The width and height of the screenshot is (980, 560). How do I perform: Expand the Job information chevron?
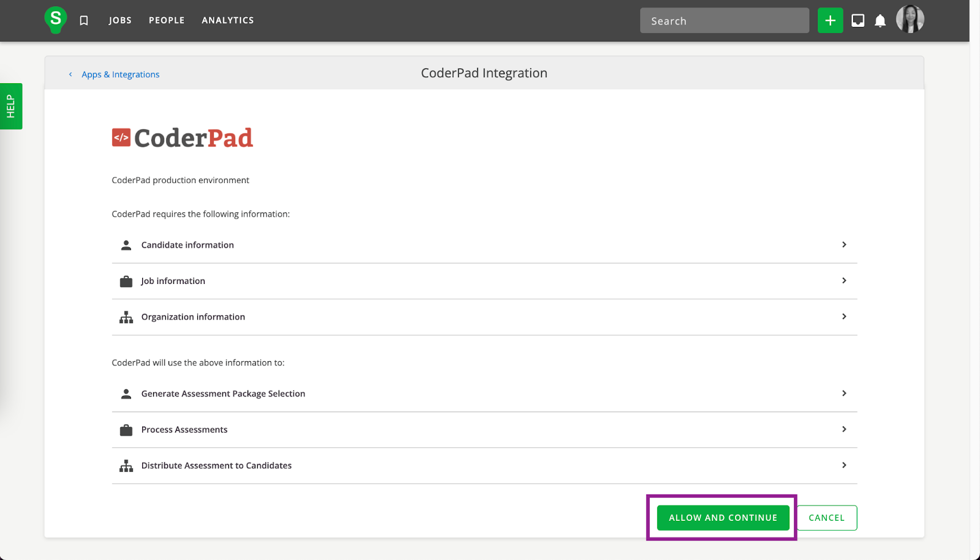click(843, 280)
